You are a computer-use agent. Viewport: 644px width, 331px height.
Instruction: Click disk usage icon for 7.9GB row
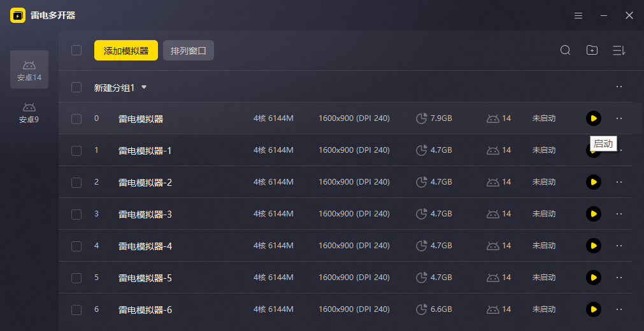[422, 118]
